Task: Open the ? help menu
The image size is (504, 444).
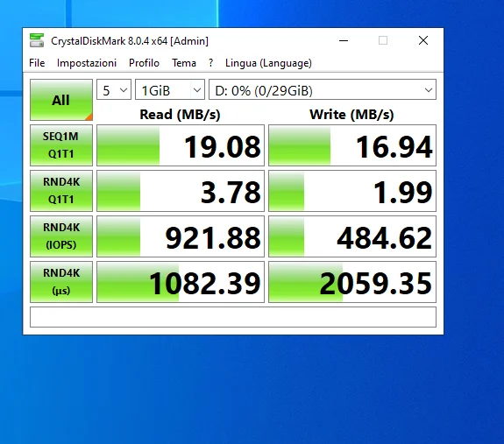Action: coord(211,63)
